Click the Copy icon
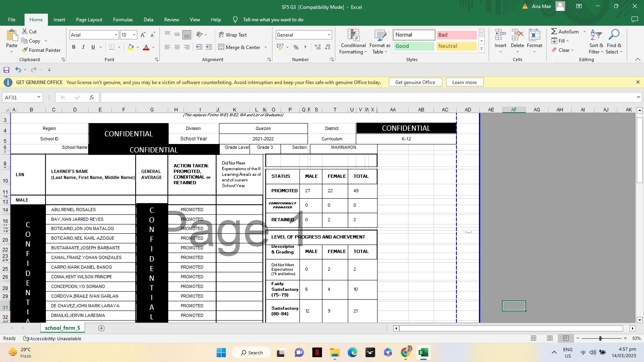Screen dimensions: 644x362 [x=25, y=41]
